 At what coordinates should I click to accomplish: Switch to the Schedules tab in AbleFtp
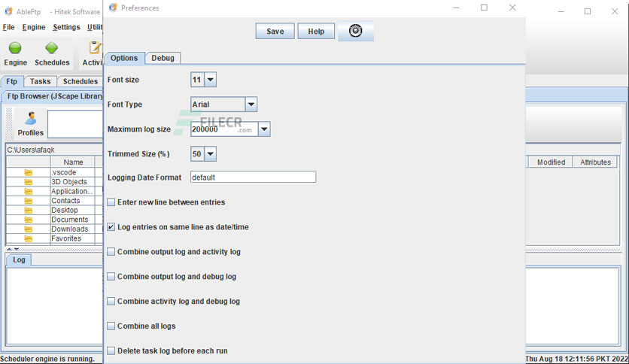(81, 81)
